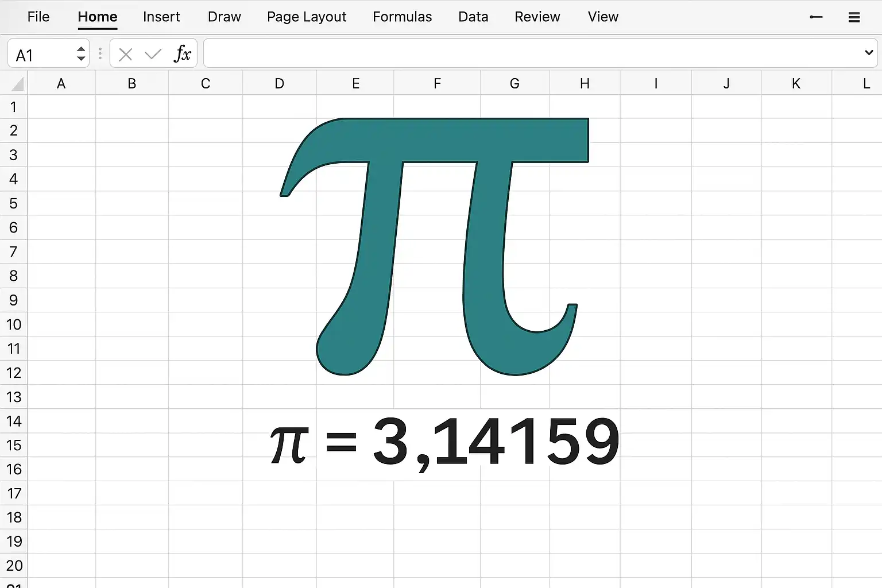This screenshot has height=588, width=882.
Task: Select row 20 header
Action: [x=14, y=566]
